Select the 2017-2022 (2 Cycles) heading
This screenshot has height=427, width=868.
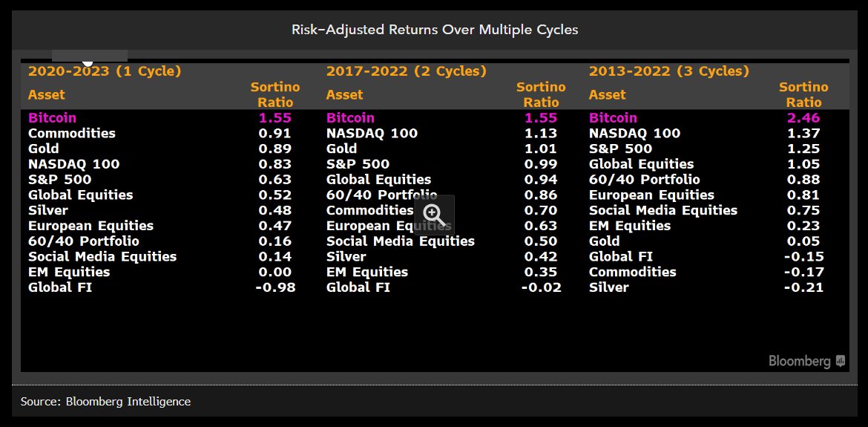click(x=407, y=71)
